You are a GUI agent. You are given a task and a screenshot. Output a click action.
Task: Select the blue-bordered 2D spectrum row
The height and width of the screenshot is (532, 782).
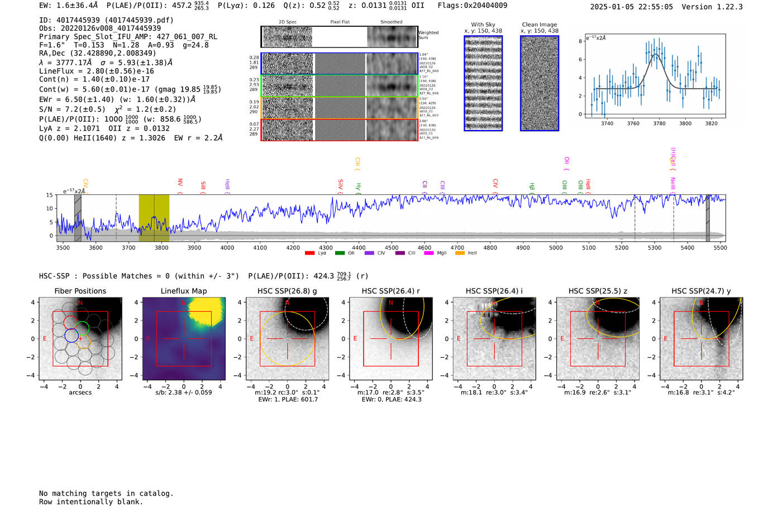(x=340, y=64)
